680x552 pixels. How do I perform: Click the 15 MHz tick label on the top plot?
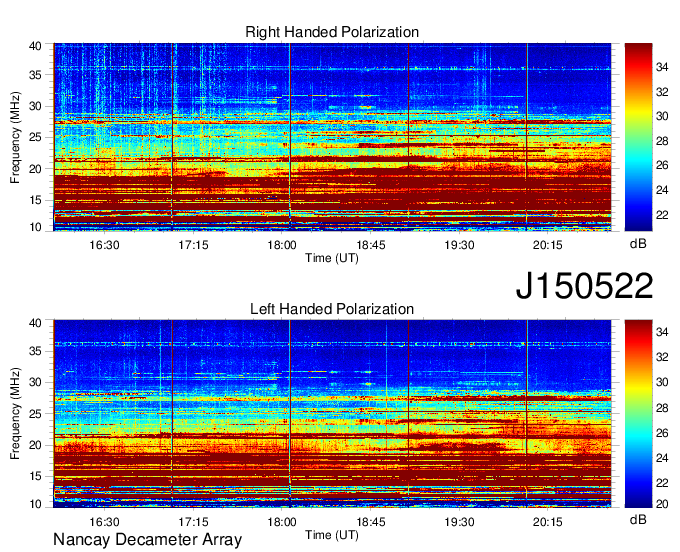pos(36,200)
